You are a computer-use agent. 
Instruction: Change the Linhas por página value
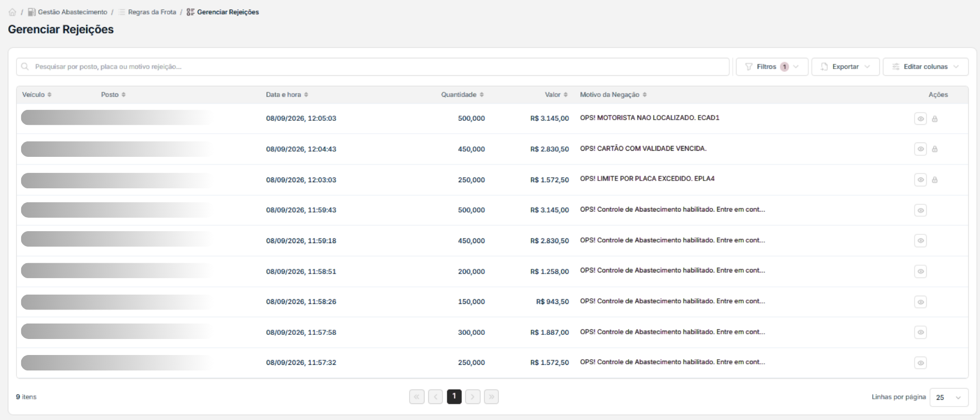point(949,397)
